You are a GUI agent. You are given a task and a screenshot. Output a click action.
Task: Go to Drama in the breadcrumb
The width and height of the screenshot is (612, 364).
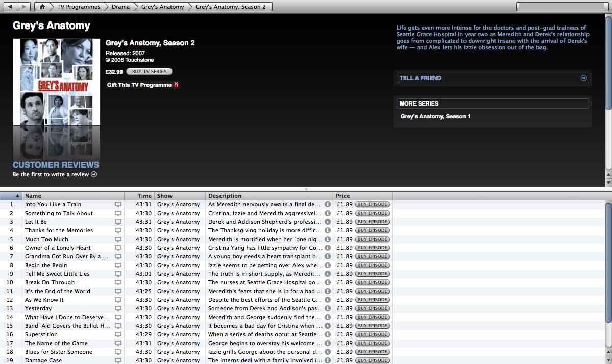coord(120,7)
